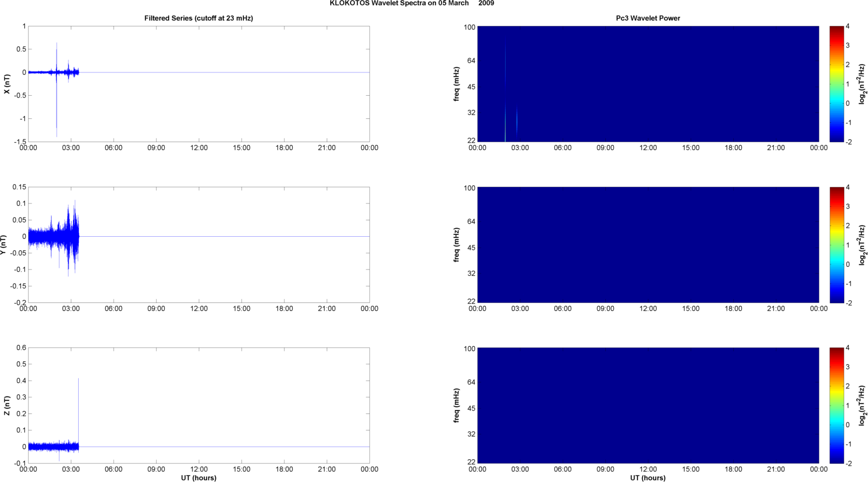Click the 21:00 tick under the bottom wavelet plot
This screenshot has width=868, height=482.
[776, 469]
